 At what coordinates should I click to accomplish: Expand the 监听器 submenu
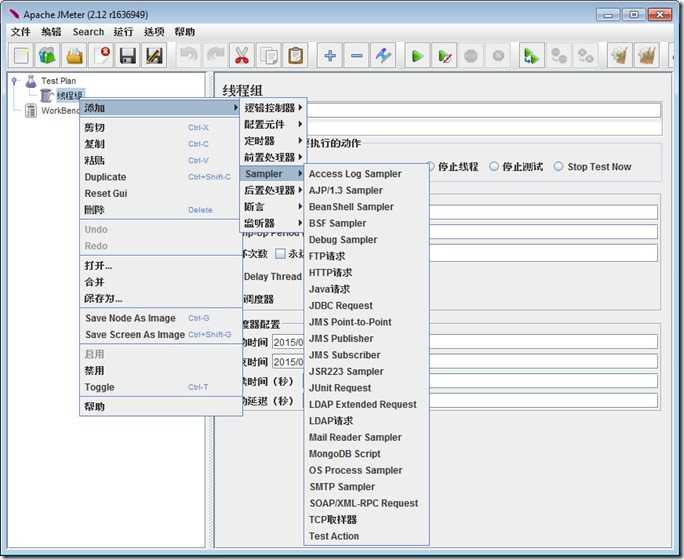[x=273, y=223]
